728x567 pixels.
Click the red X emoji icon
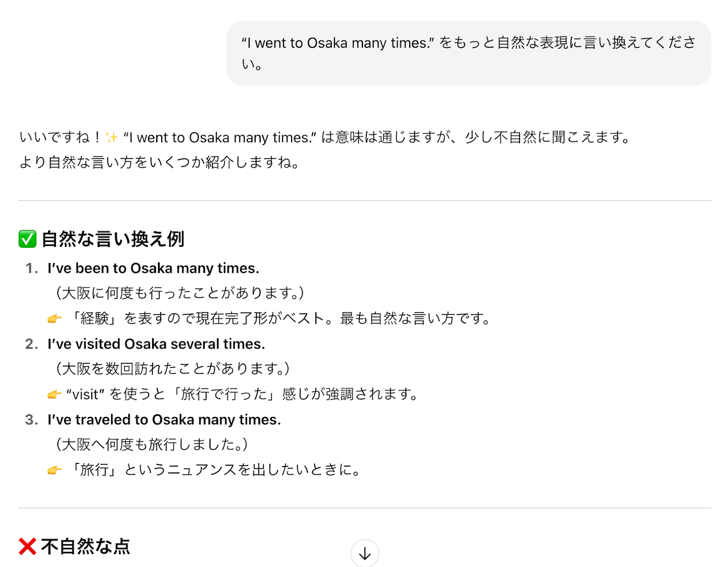pos(27,546)
